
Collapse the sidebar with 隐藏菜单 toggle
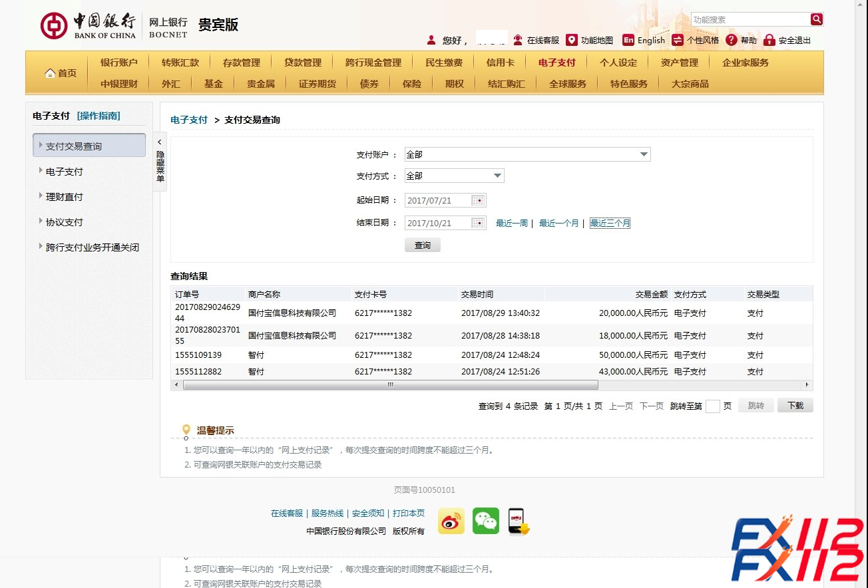[x=160, y=162]
